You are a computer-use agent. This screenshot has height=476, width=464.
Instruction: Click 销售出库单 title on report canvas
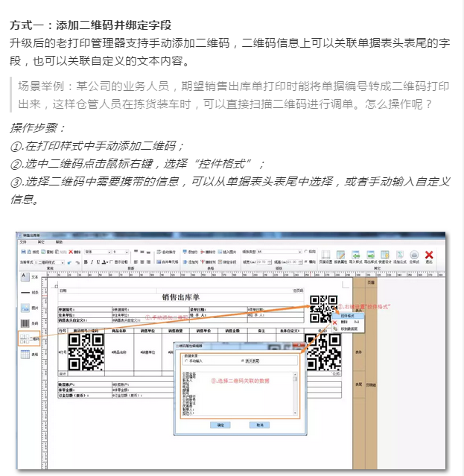(x=180, y=297)
